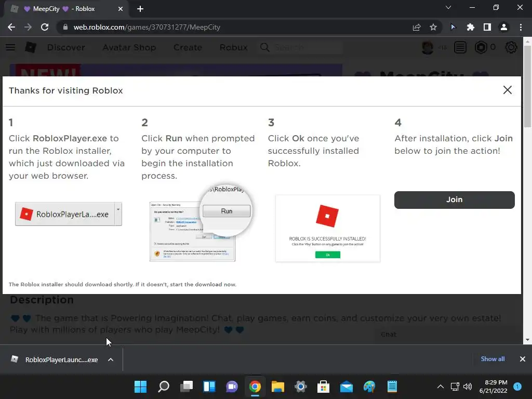Click the Chat bar on page
This screenshot has height=399, width=532.
(x=448, y=335)
